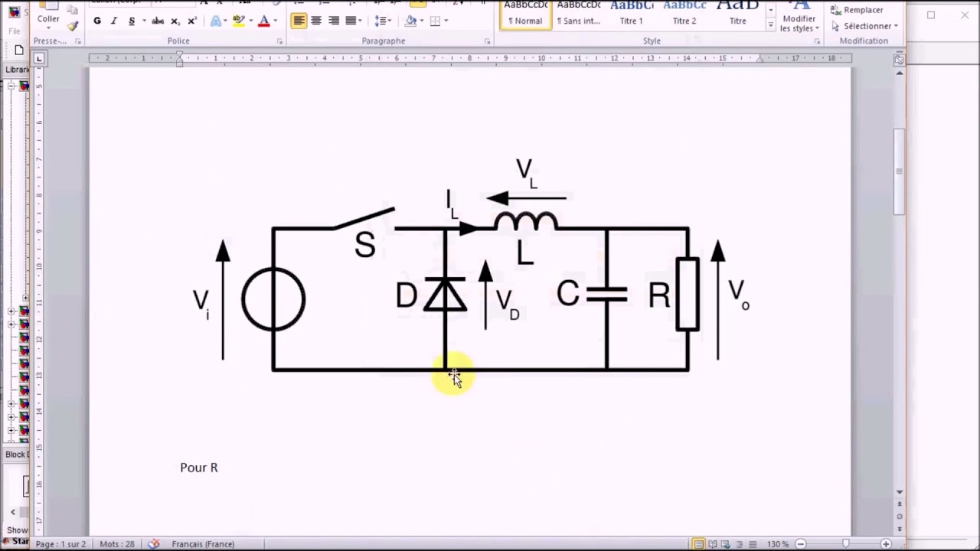Screen dimensions: 980x551
Task: Click Remplacer
Action: [857, 10]
